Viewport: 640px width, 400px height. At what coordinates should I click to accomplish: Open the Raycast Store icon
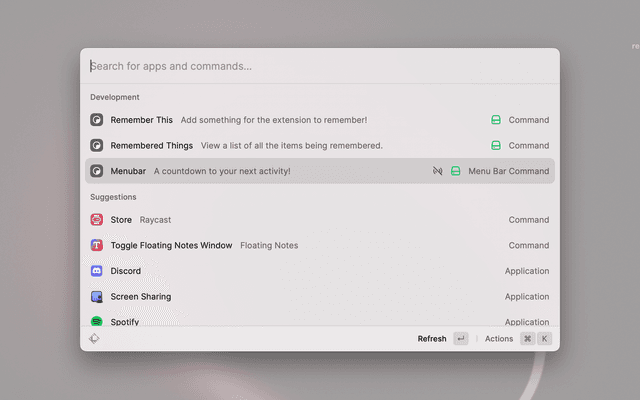(97, 220)
